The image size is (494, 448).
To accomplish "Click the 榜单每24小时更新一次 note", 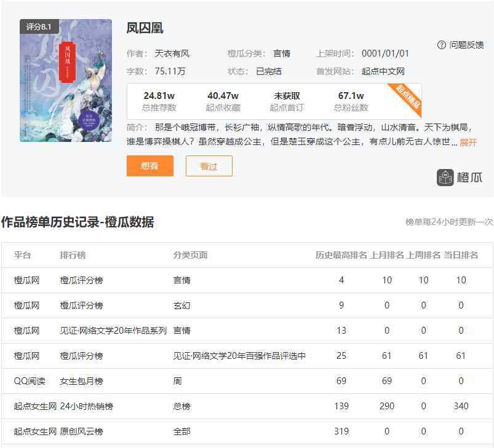I will 448,222.
